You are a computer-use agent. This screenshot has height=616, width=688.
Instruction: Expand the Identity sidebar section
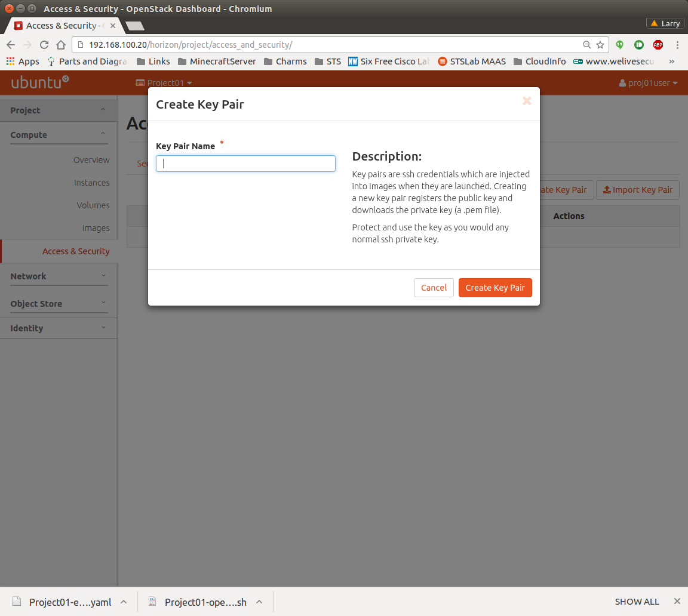coord(59,328)
